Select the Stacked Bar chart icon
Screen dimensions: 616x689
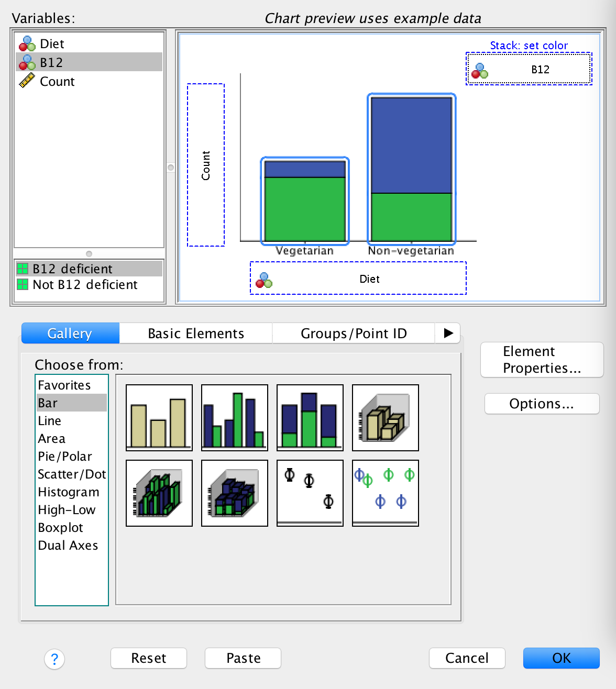310,418
